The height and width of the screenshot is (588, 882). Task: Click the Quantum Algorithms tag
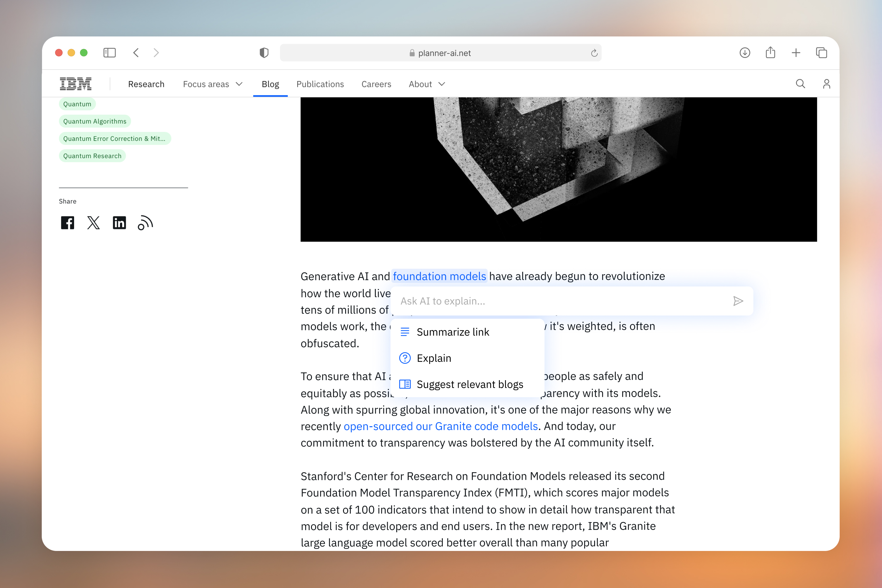click(x=94, y=121)
